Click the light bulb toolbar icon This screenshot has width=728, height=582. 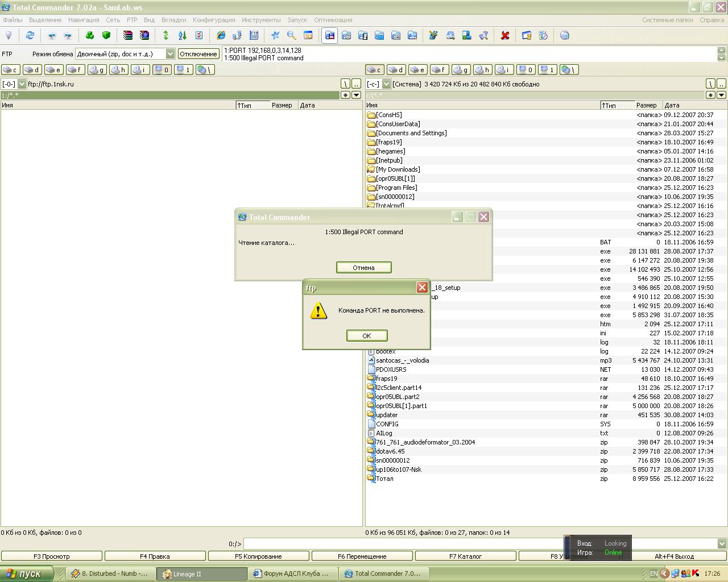tap(9, 35)
